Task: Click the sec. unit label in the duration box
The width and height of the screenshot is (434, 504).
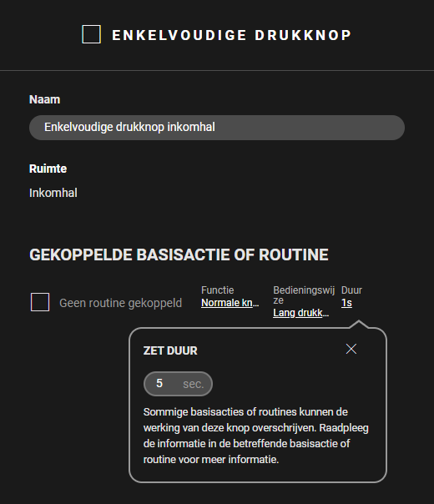Action: 193,384
